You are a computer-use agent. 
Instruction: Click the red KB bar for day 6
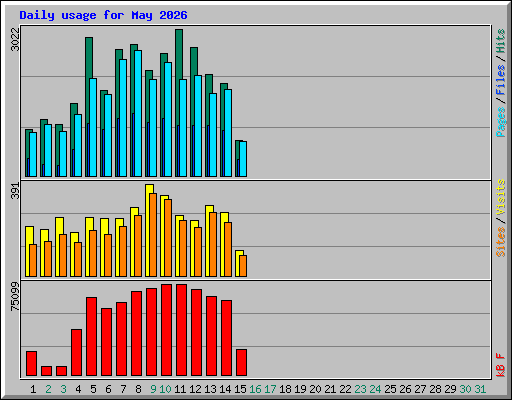point(106,342)
